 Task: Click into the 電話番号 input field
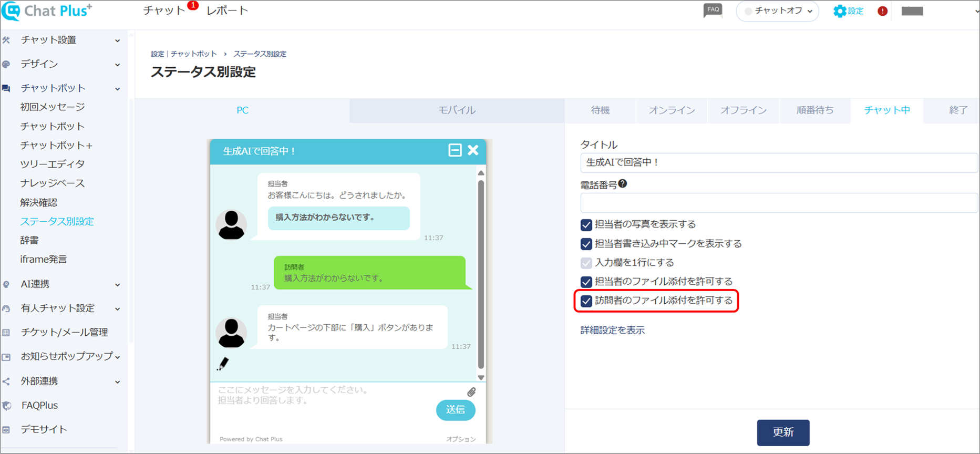tap(779, 203)
